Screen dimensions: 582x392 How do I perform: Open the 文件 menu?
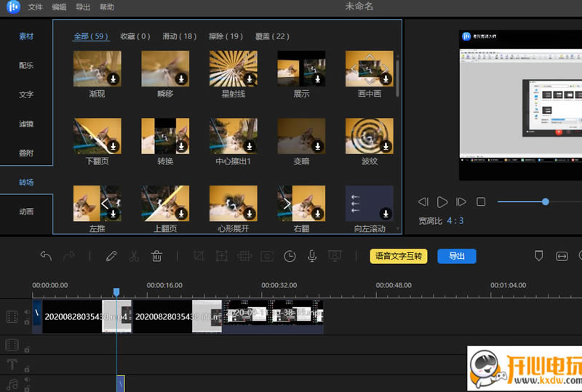coord(35,7)
